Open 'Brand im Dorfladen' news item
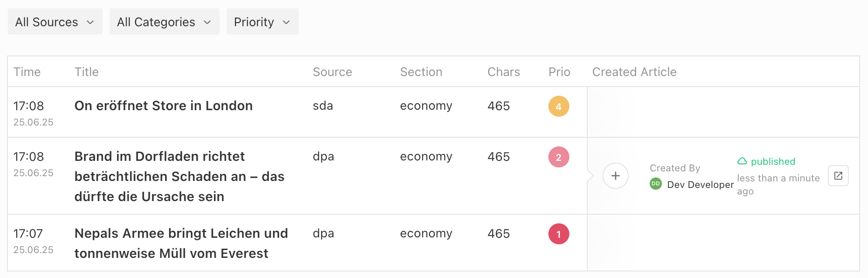This screenshot has height=278, width=868. pyautogui.click(x=179, y=177)
